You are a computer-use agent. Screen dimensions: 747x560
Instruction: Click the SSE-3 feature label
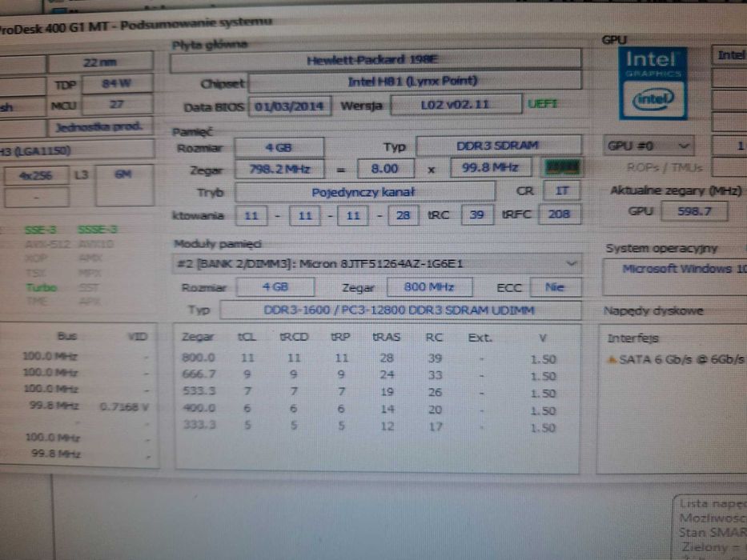tap(41, 230)
